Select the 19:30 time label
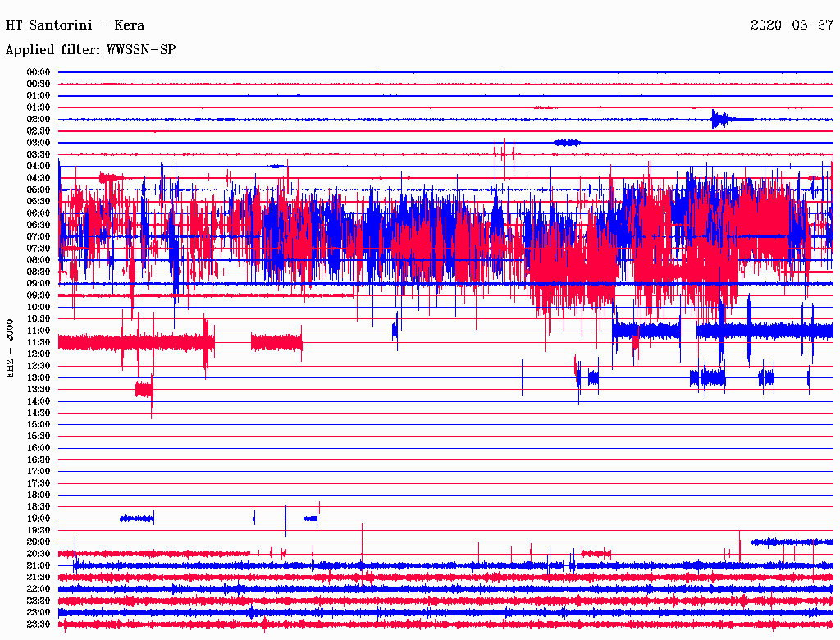This screenshot has width=840, height=640. tap(39, 531)
